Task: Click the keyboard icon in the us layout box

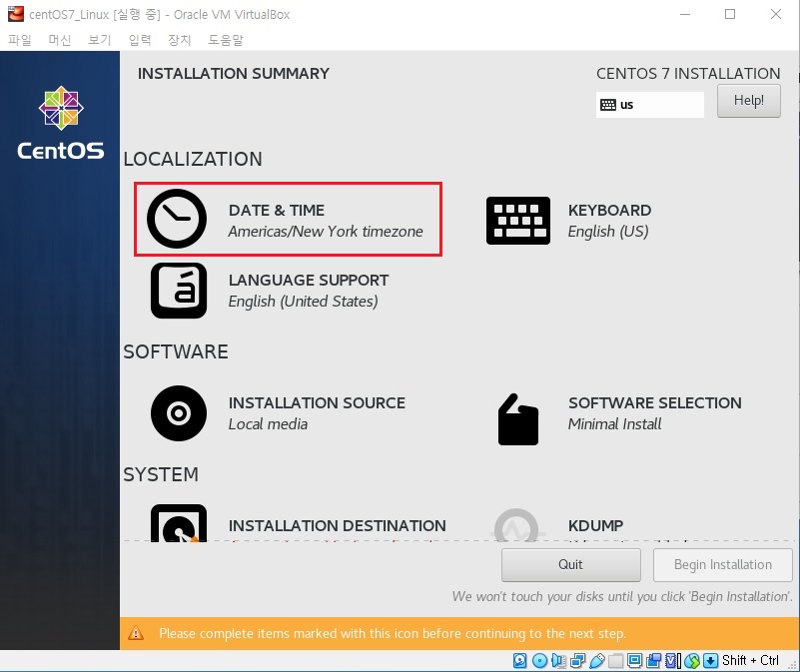Action: (608, 105)
